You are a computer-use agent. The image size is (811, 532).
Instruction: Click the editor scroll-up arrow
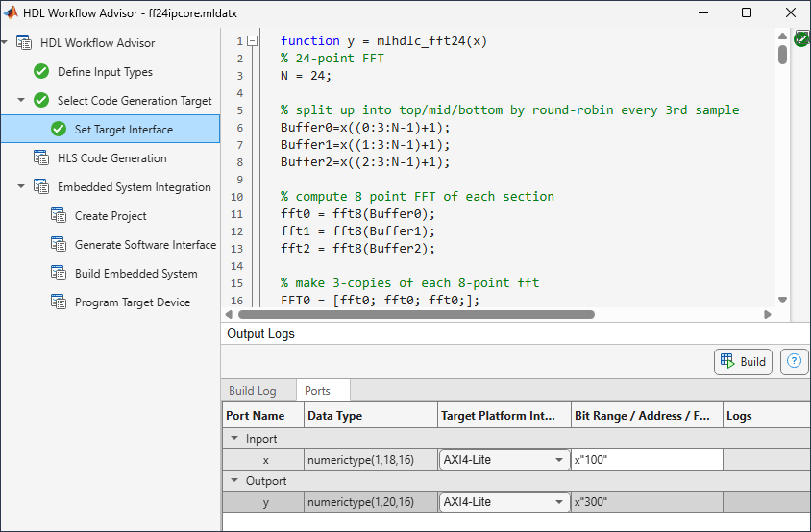(782, 36)
